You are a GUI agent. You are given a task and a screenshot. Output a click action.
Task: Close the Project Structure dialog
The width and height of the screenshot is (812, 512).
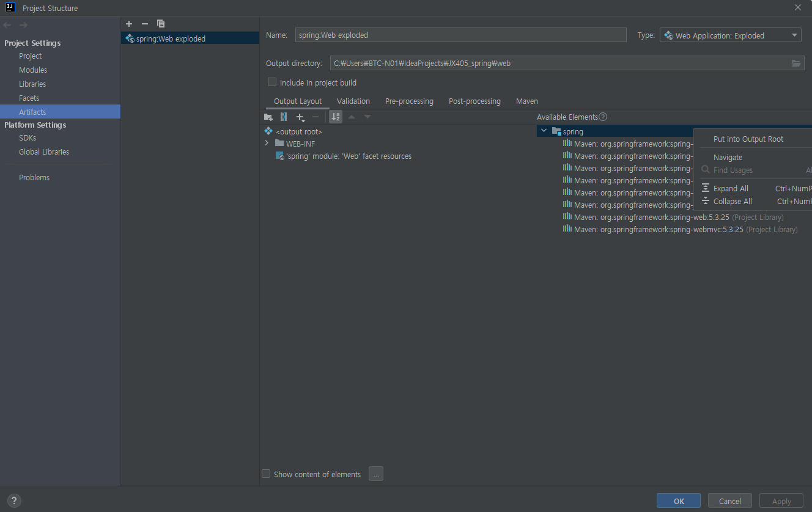(x=797, y=8)
